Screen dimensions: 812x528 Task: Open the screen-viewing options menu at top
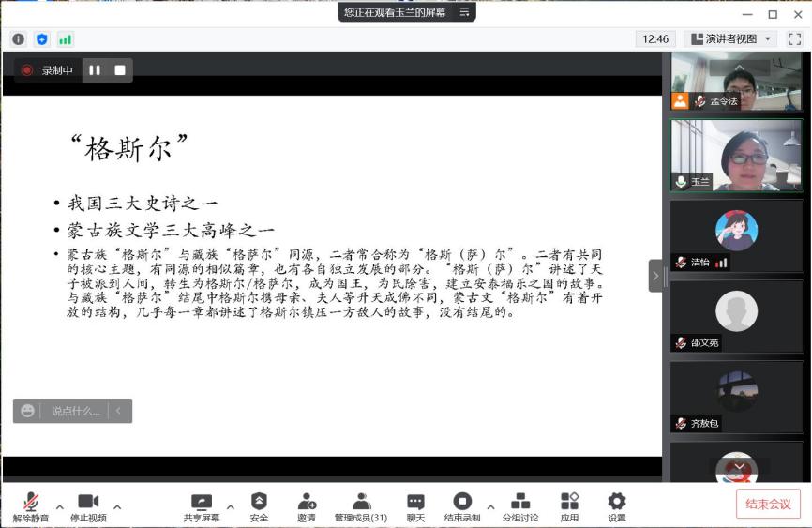coord(464,12)
